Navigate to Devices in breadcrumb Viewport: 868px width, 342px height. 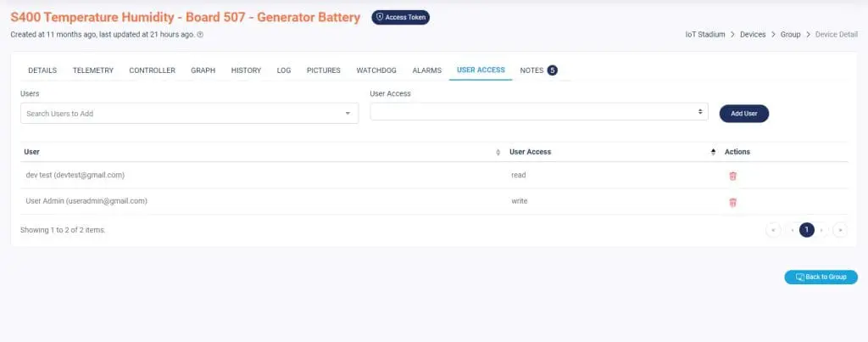[753, 35]
